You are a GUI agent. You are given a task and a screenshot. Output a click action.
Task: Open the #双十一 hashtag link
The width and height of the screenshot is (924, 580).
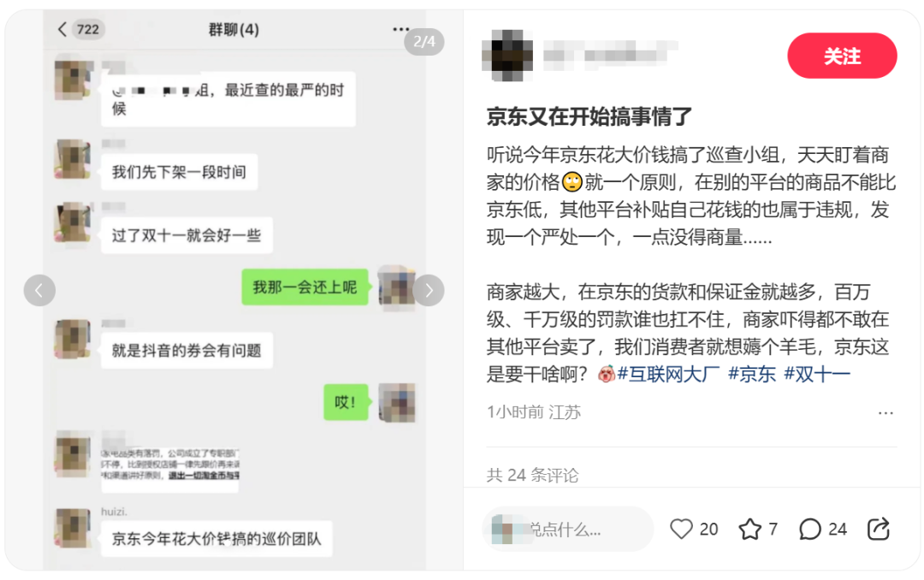click(817, 374)
